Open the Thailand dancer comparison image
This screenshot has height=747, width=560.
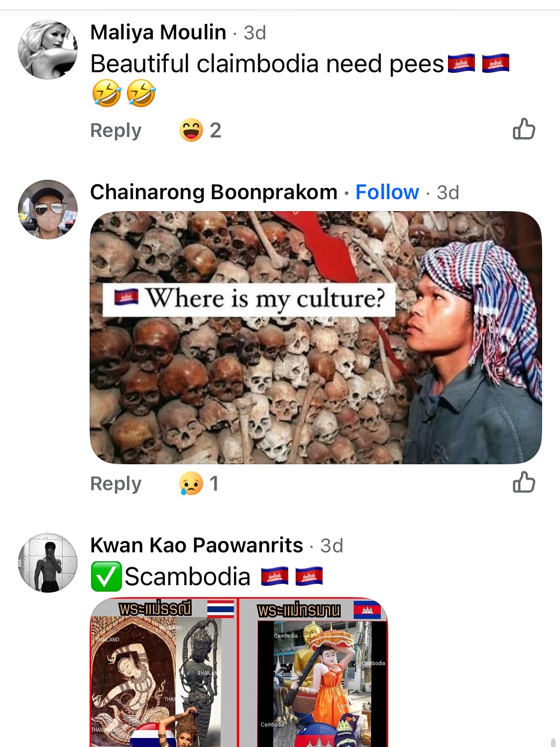click(x=163, y=672)
